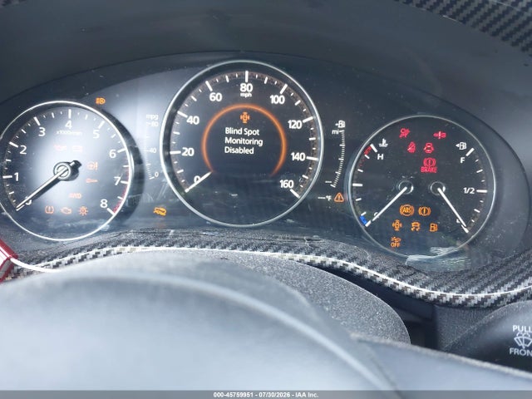Viewport: 532px width, 399px height.
Task: Tap the PULL FRONT wiper stalk label
Action: [522, 341]
